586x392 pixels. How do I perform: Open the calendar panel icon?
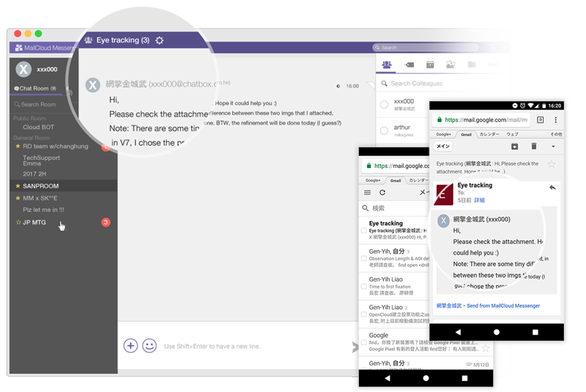point(430,65)
